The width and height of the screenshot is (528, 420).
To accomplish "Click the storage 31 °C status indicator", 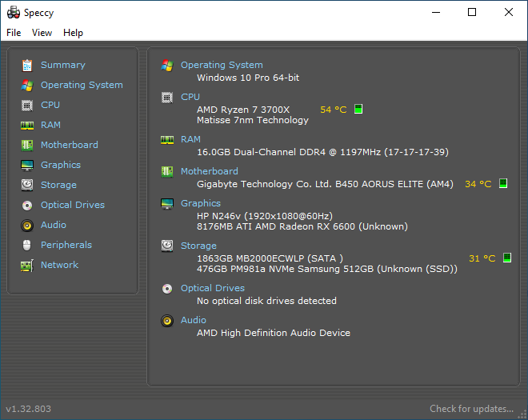I will [507, 258].
